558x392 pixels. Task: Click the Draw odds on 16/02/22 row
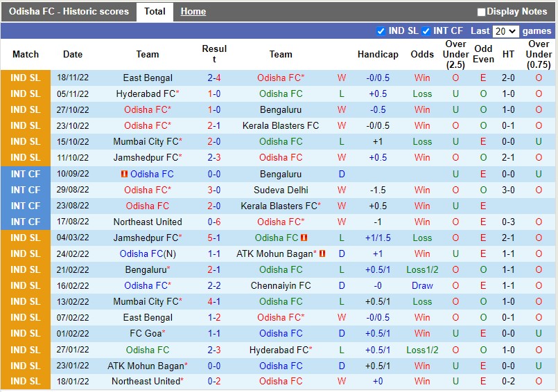click(422, 285)
